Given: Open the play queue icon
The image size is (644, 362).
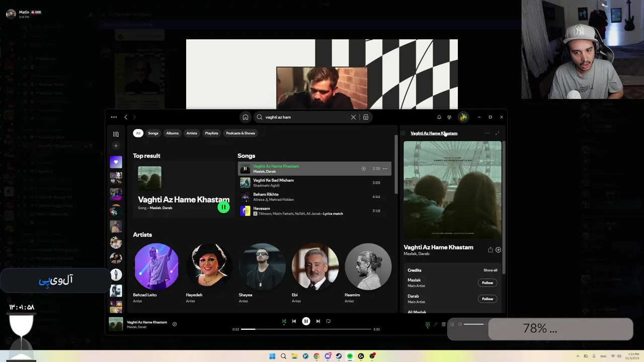Looking at the screenshot, I should click(x=443, y=324).
